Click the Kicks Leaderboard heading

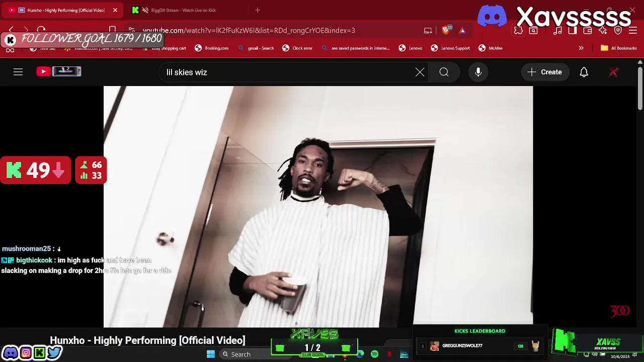pyautogui.click(x=479, y=331)
